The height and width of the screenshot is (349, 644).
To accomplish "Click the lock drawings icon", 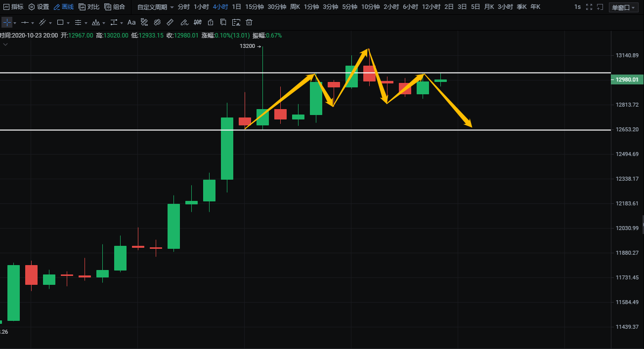I will pyautogui.click(x=211, y=23).
